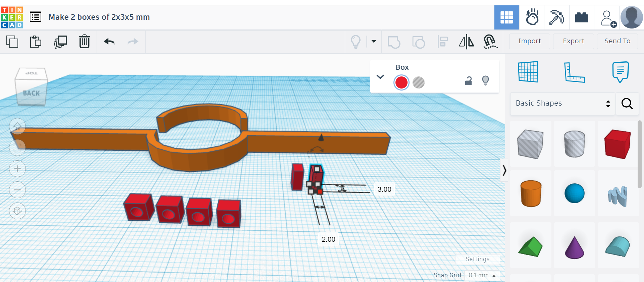644x282 pixels.
Task: Click the Tinkercad logo
Action: tap(12, 17)
